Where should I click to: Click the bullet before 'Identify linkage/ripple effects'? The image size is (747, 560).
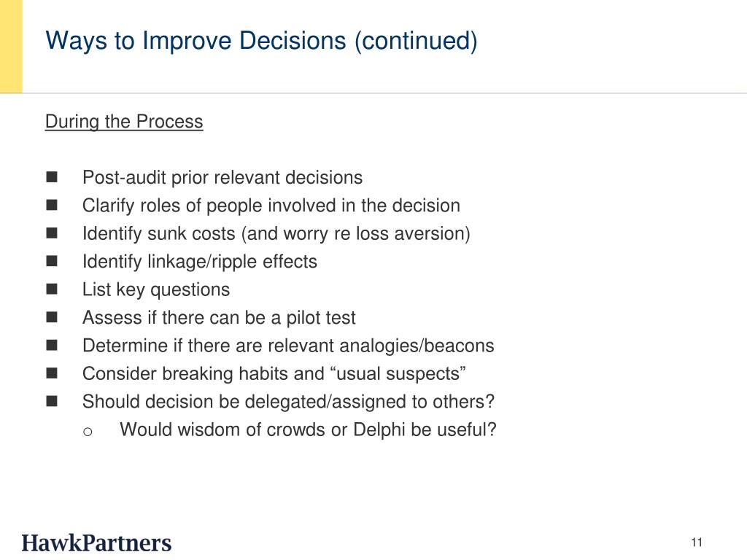coord(52,261)
